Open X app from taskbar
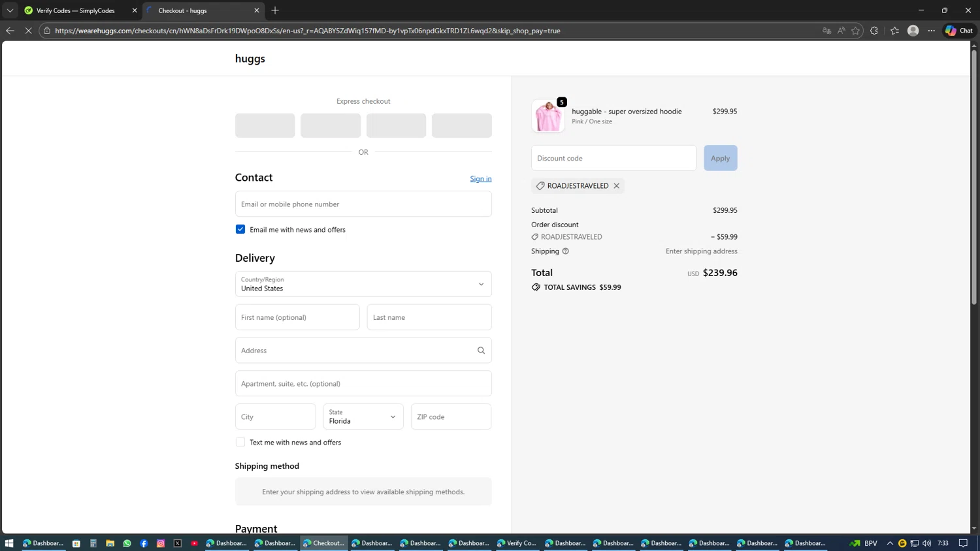Screen dimensions: 980x551 tap(178, 543)
